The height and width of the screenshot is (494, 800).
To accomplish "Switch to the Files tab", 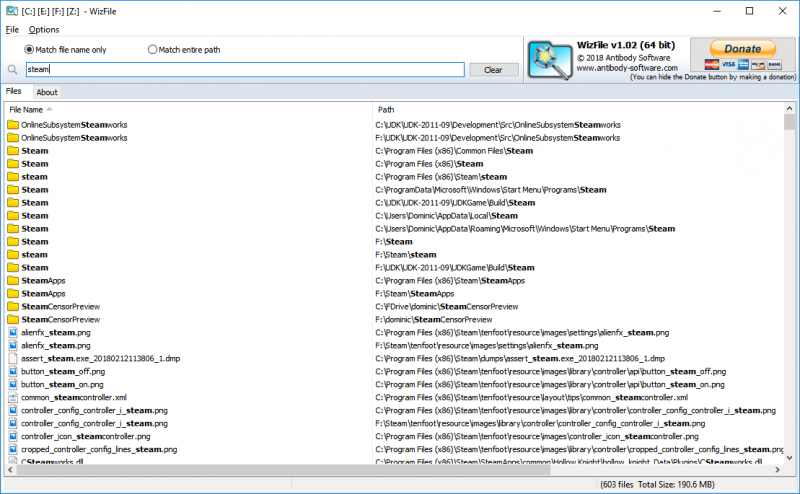I will [x=14, y=91].
